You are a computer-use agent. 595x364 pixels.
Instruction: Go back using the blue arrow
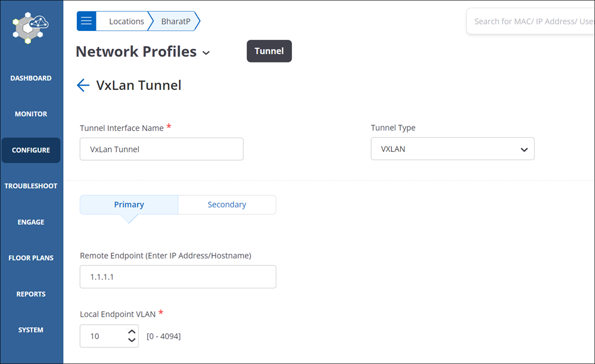[83, 85]
